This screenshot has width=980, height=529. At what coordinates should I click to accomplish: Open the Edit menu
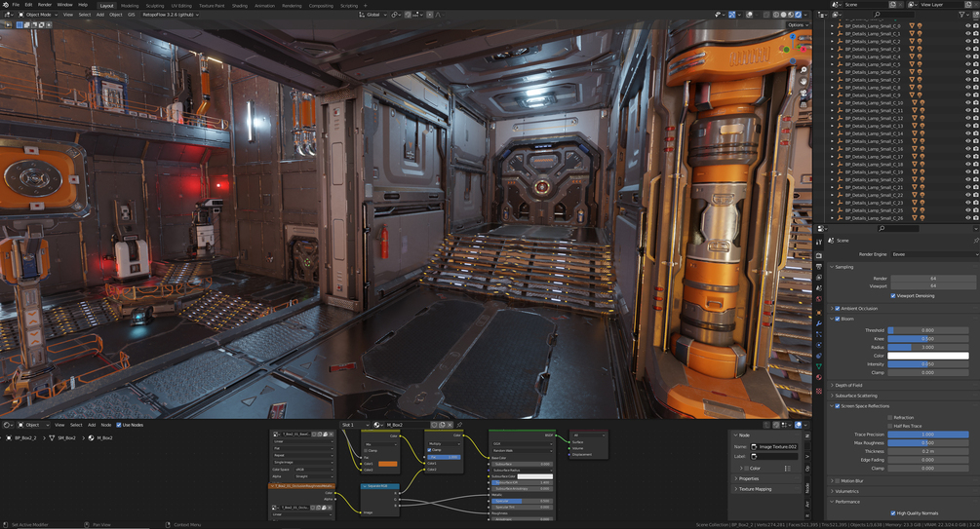28,5
